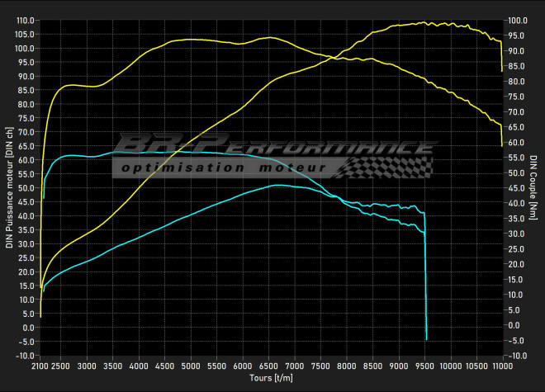
Task: Click the 2100 tick on the RPM axis
Action: pyautogui.click(x=40, y=364)
